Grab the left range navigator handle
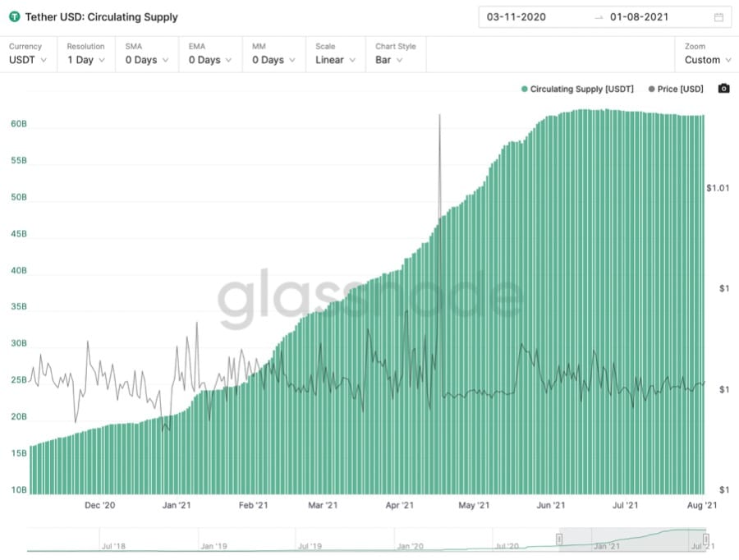The width and height of the screenshot is (739, 560). (x=559, y=539)
